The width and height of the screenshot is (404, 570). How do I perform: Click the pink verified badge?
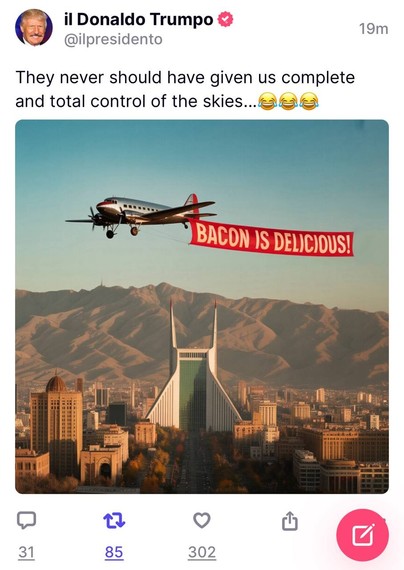(225, 19)
